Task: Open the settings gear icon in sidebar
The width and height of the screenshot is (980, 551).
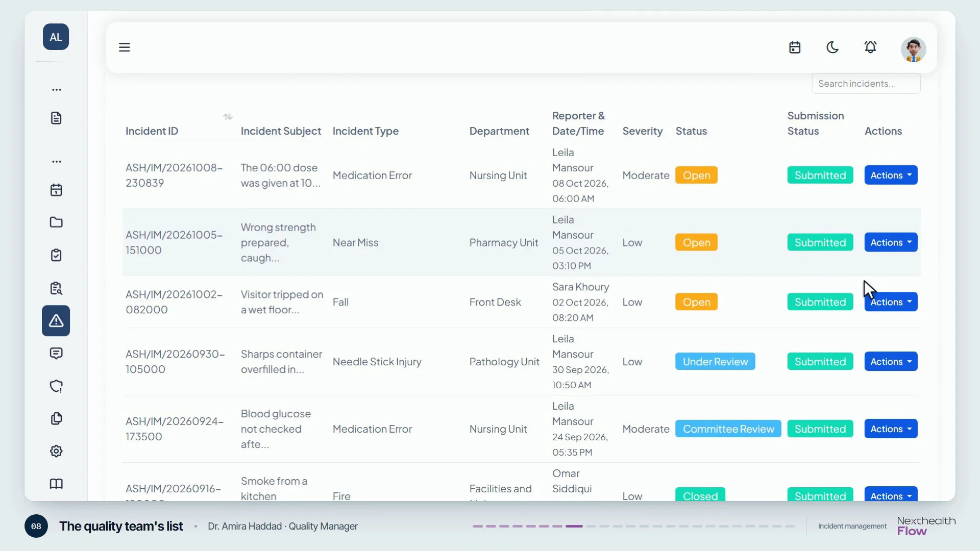Action: tap(56, 451)
